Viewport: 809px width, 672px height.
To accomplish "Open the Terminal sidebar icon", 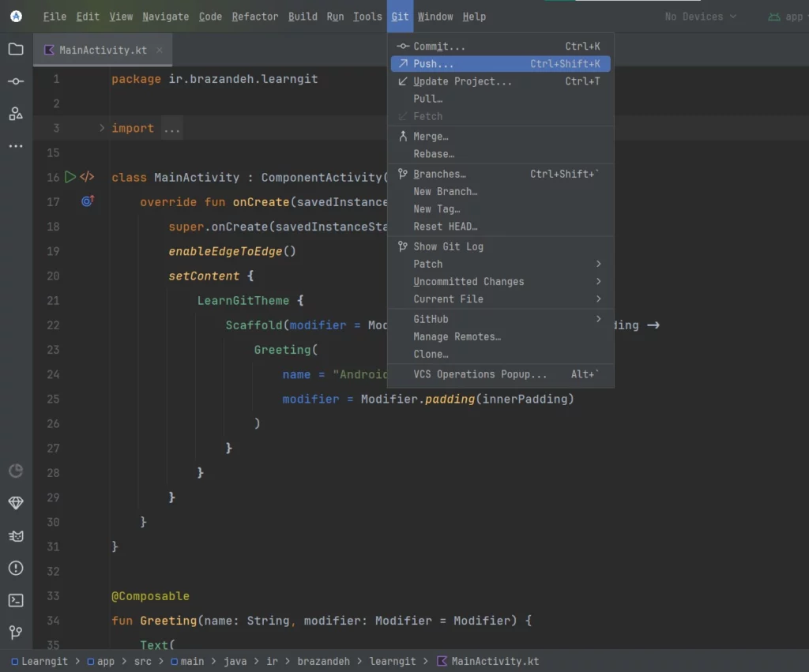I will point(16,600).
